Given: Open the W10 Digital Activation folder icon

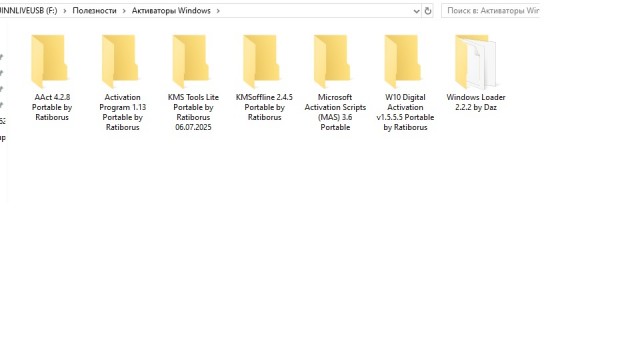Looking at the screenshot, I should pyautogui.click(x=402, y=61).
